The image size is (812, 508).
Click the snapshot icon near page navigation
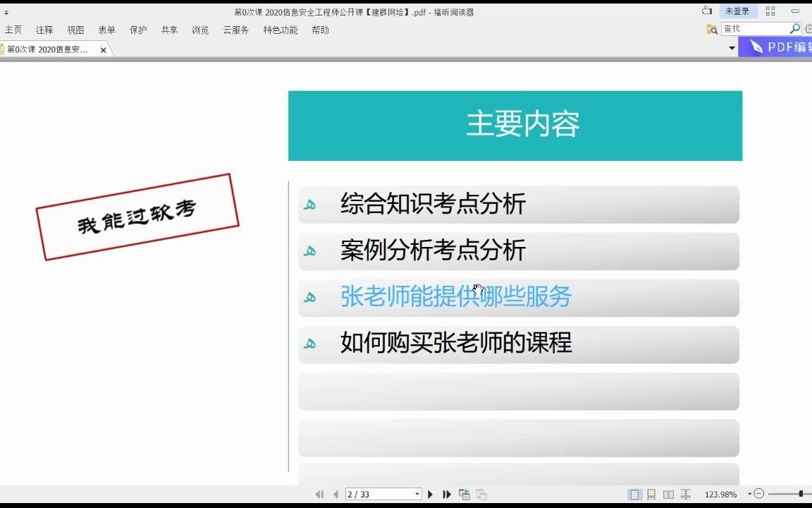coord(465,494)
